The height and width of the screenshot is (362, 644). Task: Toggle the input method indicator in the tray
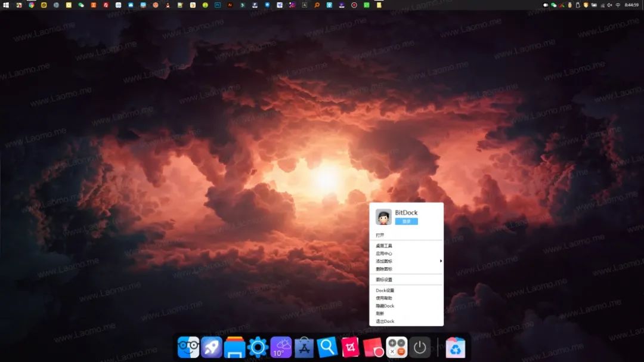coord(618,5)
